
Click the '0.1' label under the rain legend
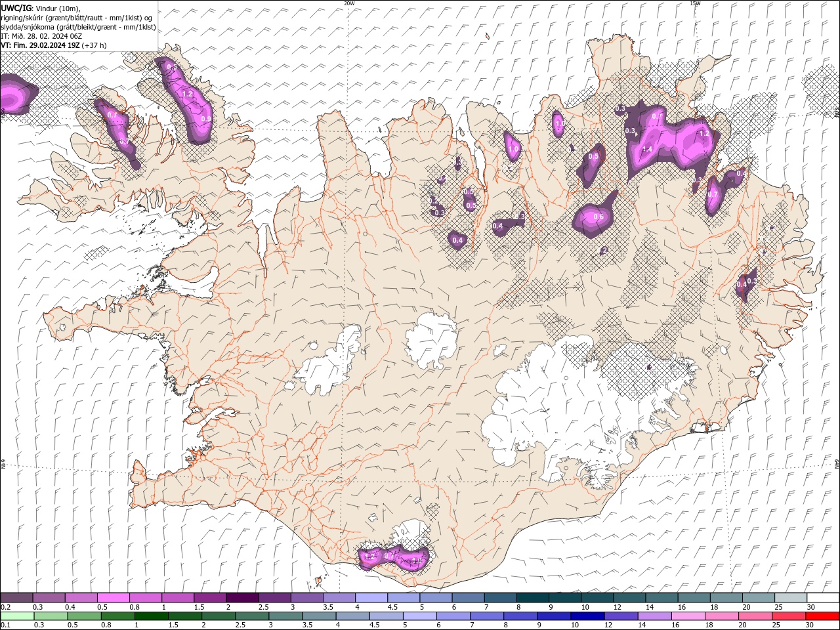point(5,625)
